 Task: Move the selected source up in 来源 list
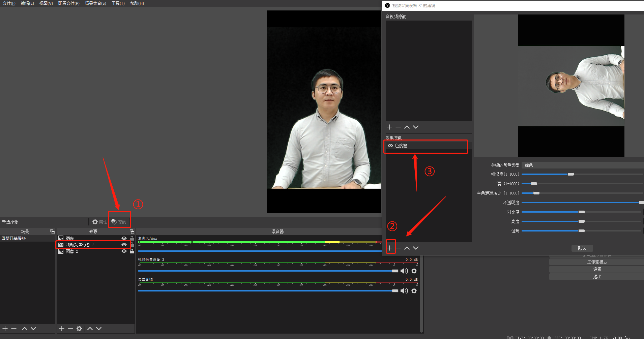click(x=90, y=329)
